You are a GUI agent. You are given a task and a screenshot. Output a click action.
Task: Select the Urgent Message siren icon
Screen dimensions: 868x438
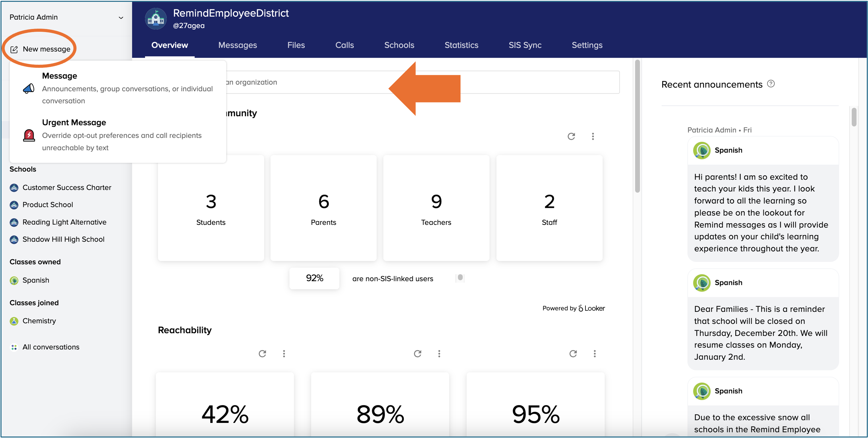pyautogui.click(x=29, y=135)
